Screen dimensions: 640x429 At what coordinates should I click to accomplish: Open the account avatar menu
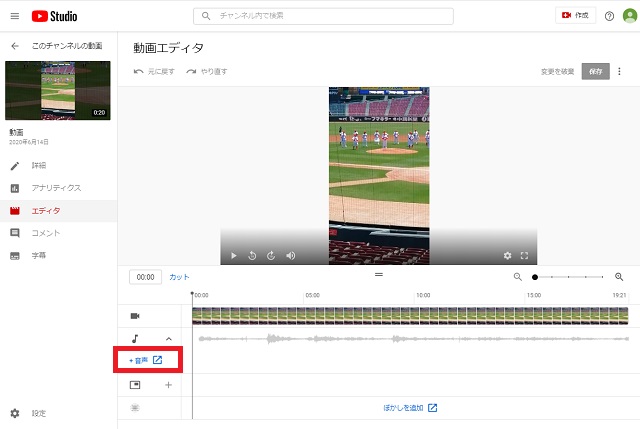[x=630, y=16]
